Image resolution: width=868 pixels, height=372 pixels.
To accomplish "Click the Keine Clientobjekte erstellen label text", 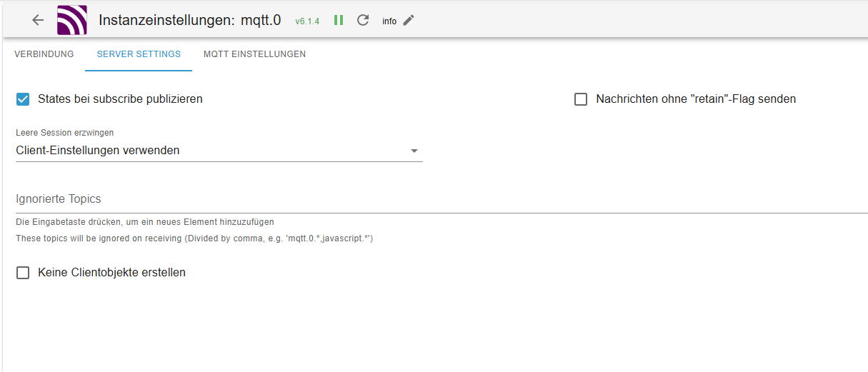I will (x=111, y=273).
